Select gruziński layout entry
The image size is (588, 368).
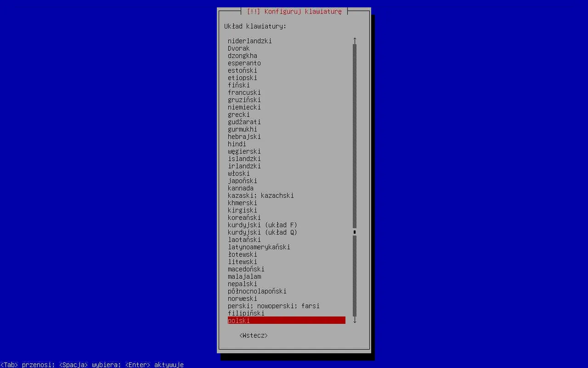287,100
